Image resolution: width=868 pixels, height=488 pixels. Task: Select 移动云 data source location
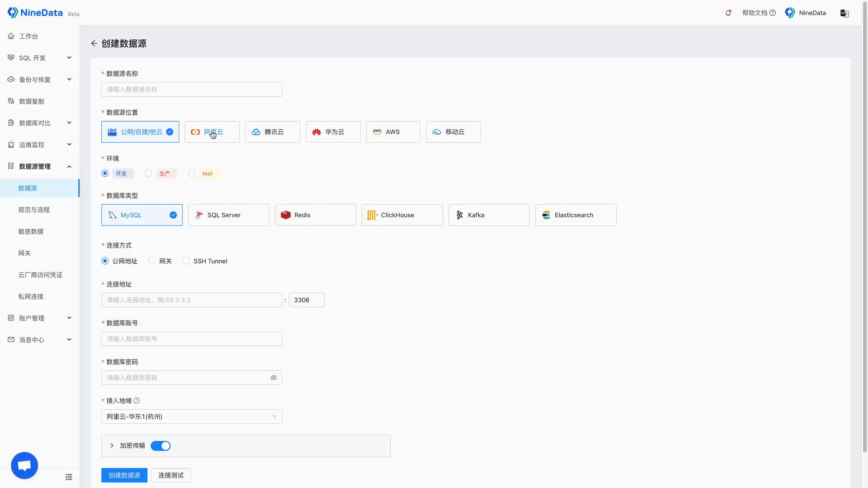(453, 132)
